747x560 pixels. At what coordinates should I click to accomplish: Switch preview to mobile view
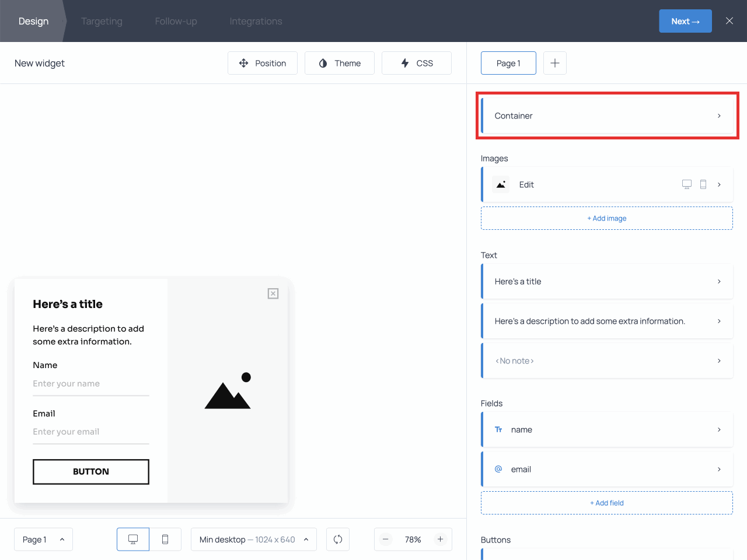(165, 539)
